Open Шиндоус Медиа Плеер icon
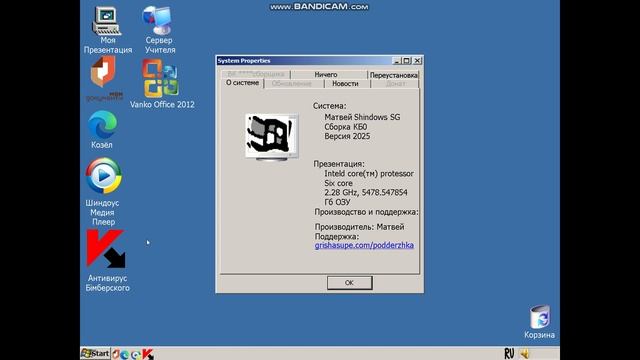The width and height of the screenshot is (640, 360). 103,192
